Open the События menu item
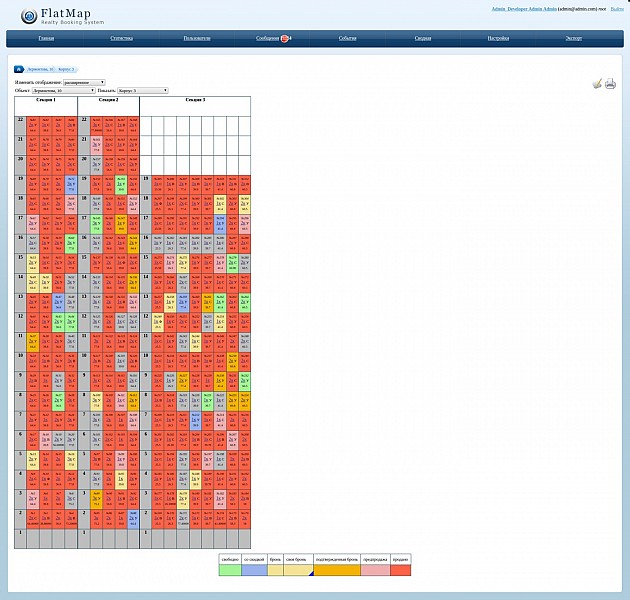The height and width of the screenshot is (600, 630). [x=347, y=38]
